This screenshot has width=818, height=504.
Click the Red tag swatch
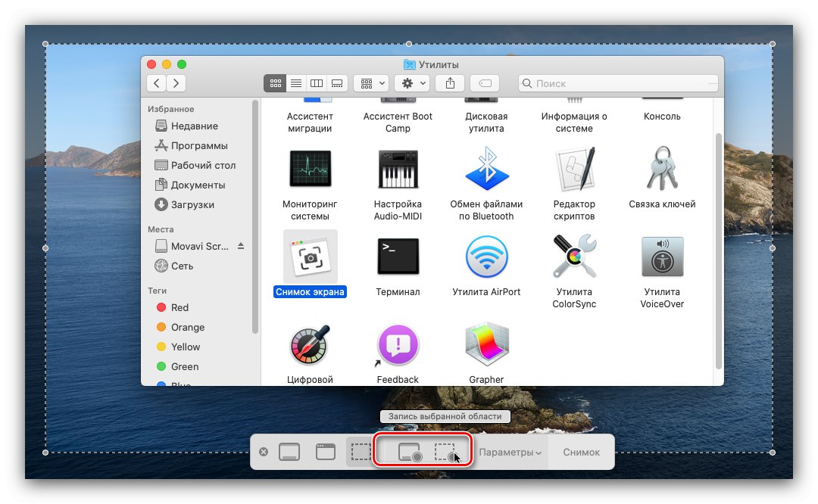pyautogui.click(x=163, y=307)
